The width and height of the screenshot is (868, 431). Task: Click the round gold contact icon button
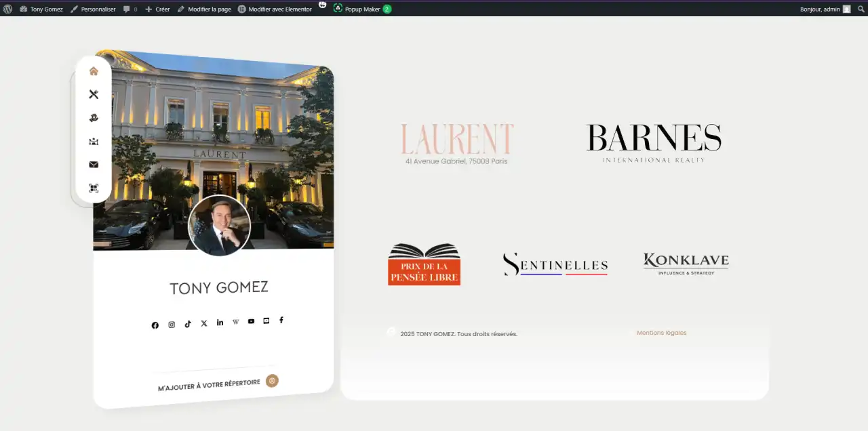(272, 381)
